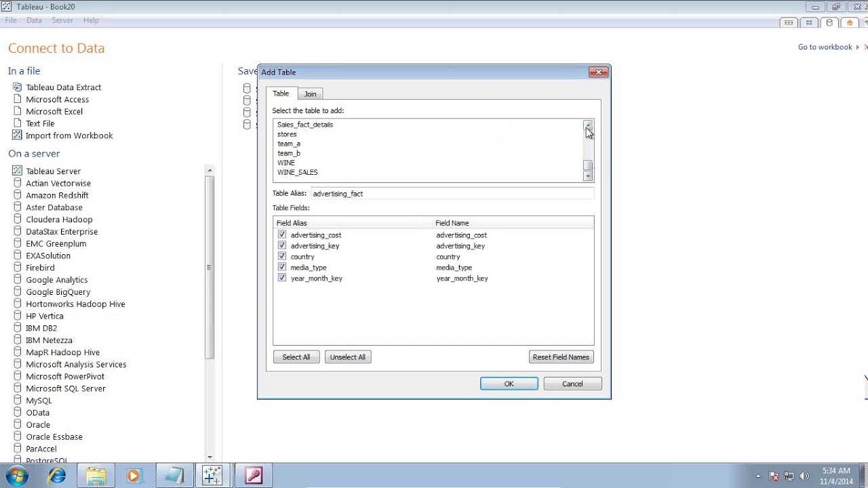This screenshot has height=488, width=868.
Task: Open the Tableau taskbar icon
Action: pyautogui.click(x=212, y=476)
